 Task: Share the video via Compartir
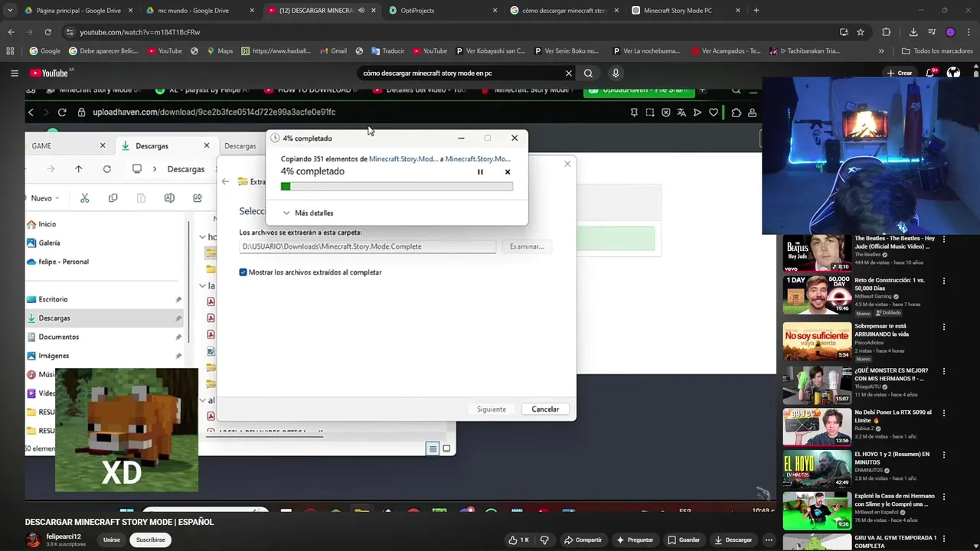(582, 540)
